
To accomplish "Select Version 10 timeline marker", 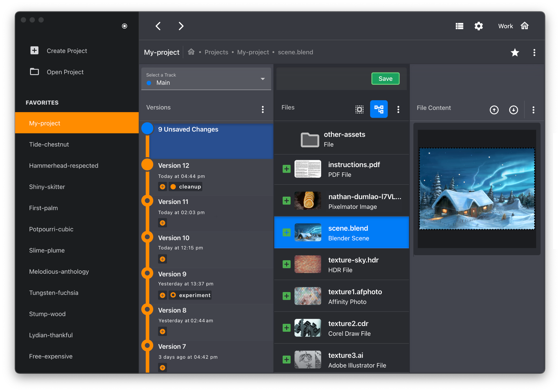I will point(147,237).
